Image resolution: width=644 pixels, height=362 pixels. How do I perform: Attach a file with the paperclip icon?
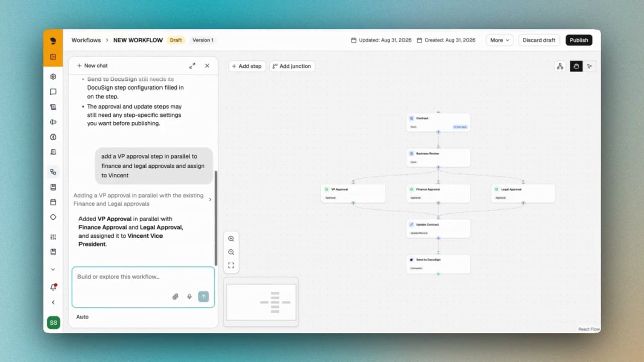coord(175,297)
